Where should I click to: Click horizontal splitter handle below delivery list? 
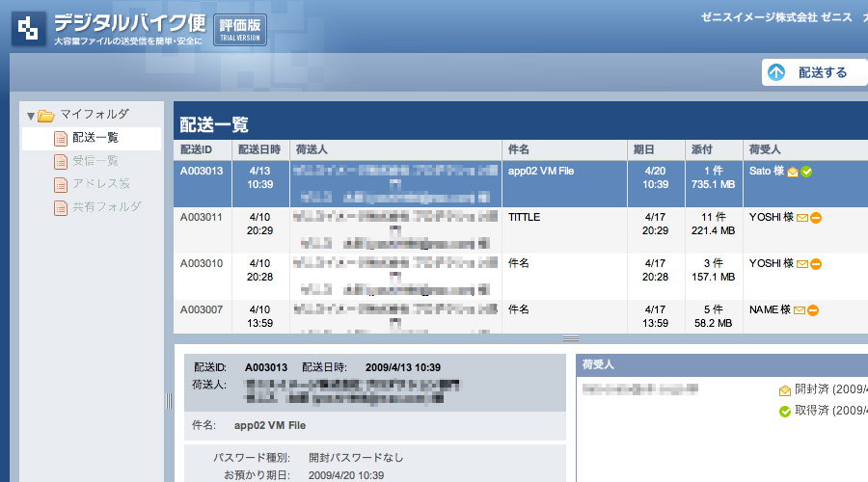(570, 338)
